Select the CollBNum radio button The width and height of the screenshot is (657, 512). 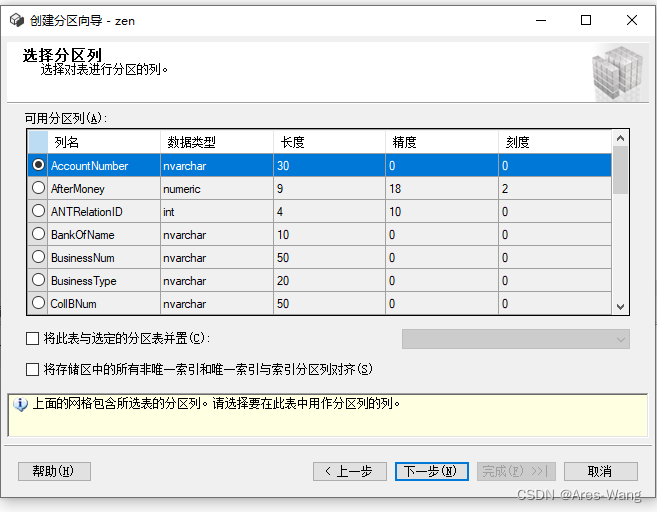(x=38, y=303)
